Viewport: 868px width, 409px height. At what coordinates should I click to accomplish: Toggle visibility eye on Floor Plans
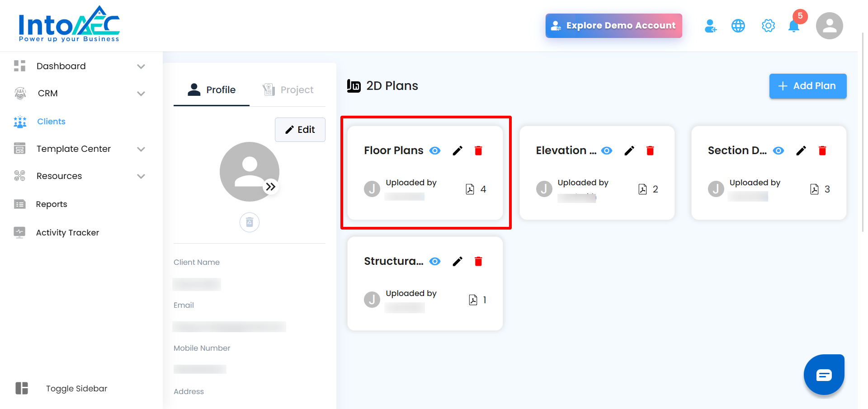435,150
